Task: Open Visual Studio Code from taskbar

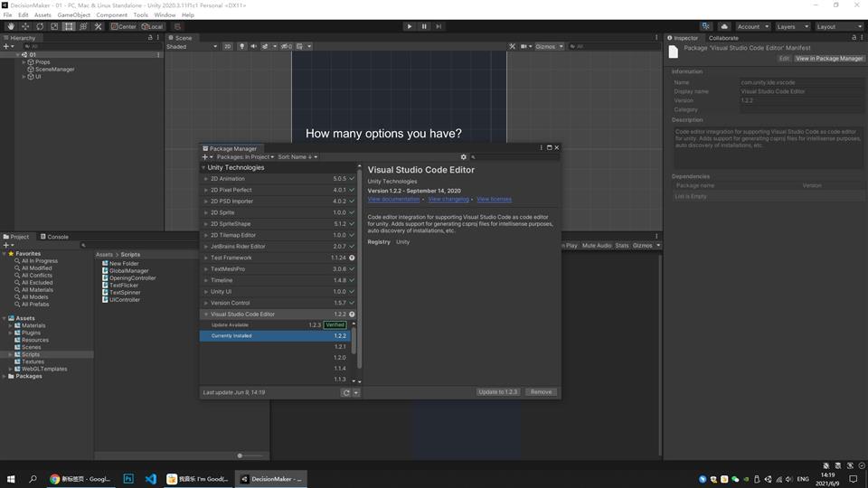Action: coord(151,479)
